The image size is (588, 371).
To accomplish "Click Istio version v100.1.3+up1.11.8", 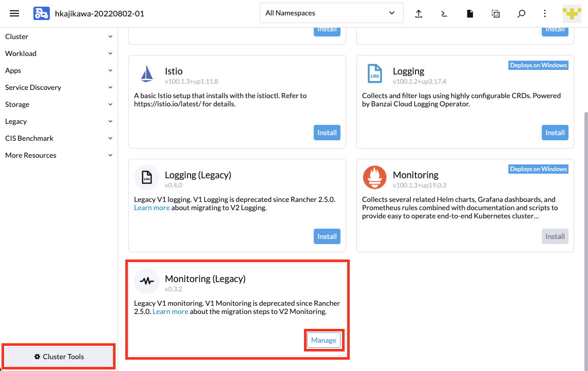I will click(191, 81).
